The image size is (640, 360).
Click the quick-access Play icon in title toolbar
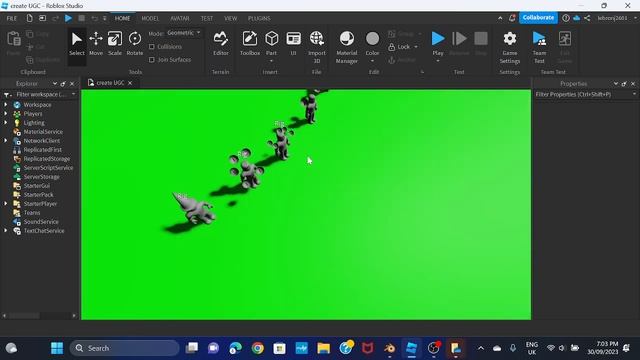(x=69, y=18)
